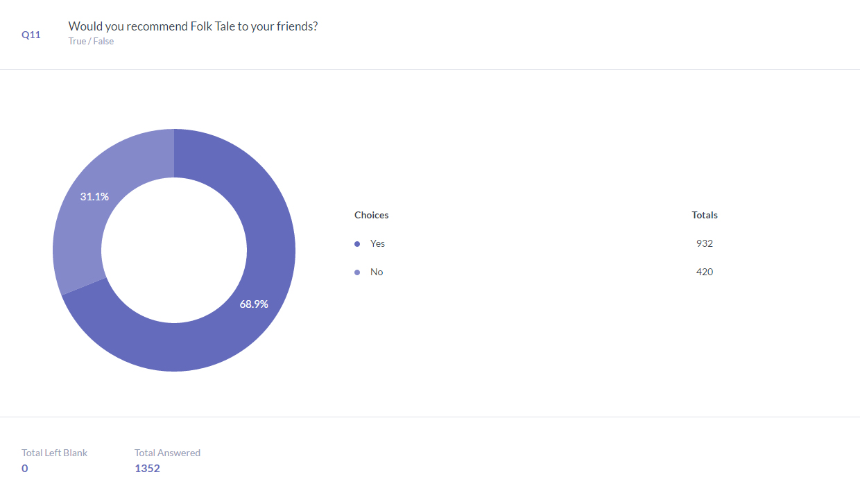Click the Totals column header

(705, 215)
